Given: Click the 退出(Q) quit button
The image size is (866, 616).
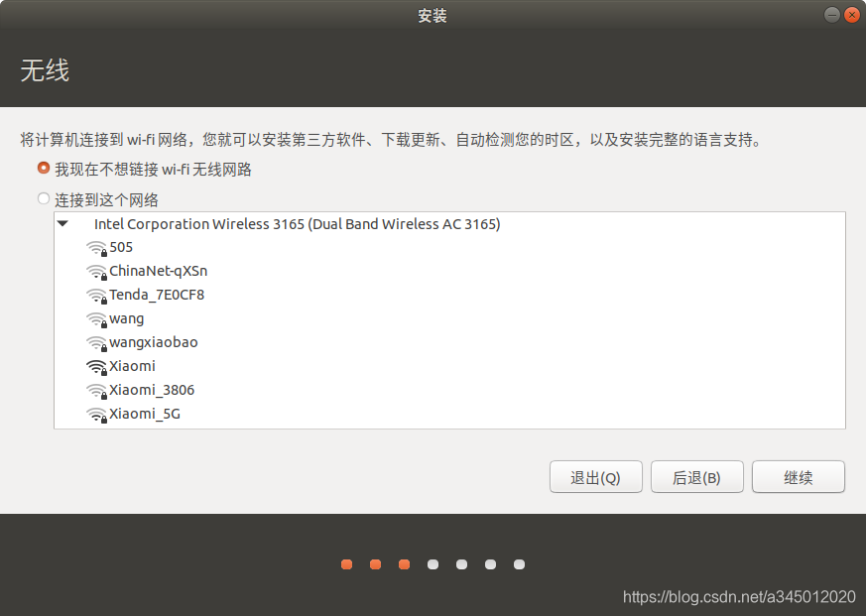Looking at the screenshot, I should [596, 477].
